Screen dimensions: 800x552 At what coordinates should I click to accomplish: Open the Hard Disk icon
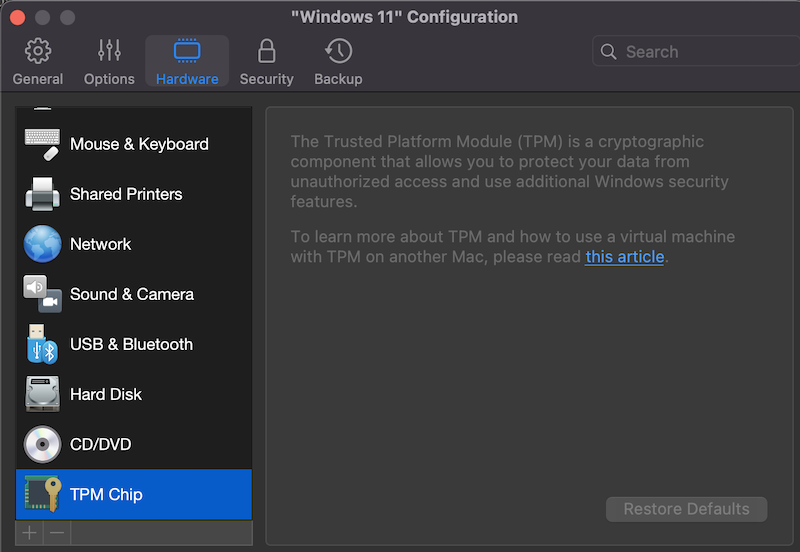42,394
